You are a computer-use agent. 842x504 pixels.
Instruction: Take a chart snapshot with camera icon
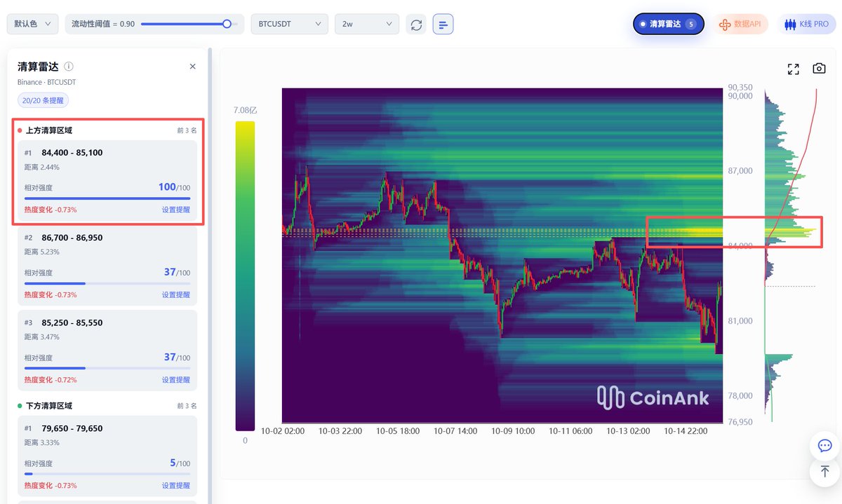[819, 69]
